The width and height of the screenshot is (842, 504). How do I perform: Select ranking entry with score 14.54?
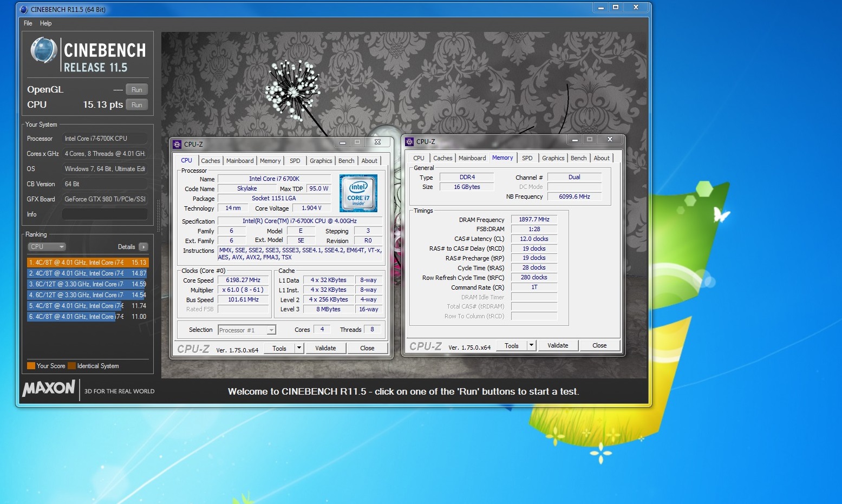pos(87,295)
